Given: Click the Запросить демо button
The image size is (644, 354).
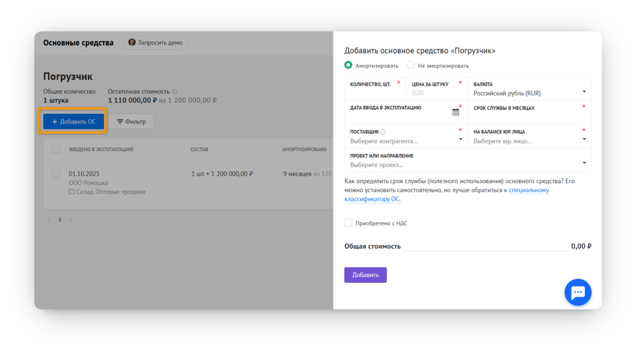Looking at the screenshot, I should pyautogui.click(x=155, y=43).
